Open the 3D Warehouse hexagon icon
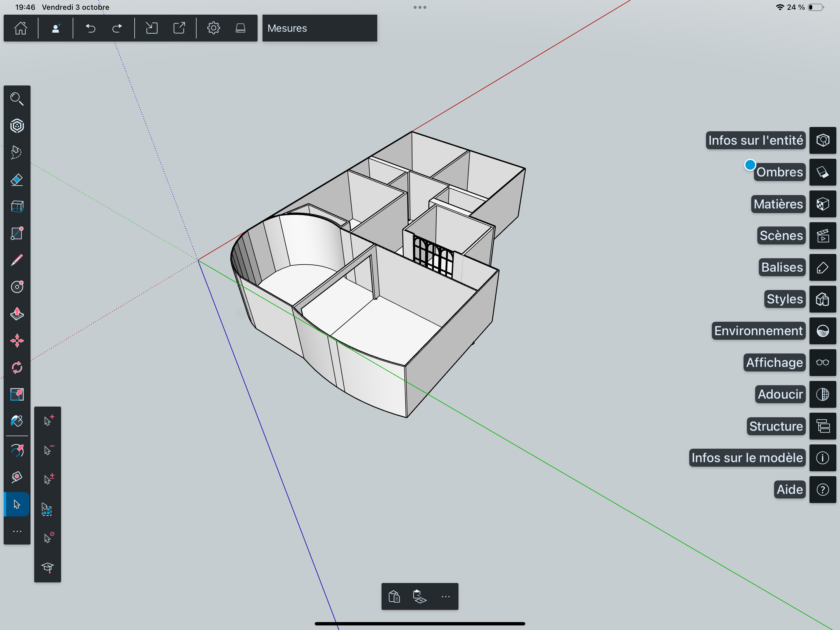The width and height of the screenshot is (840, 630). tap(17, 126)
